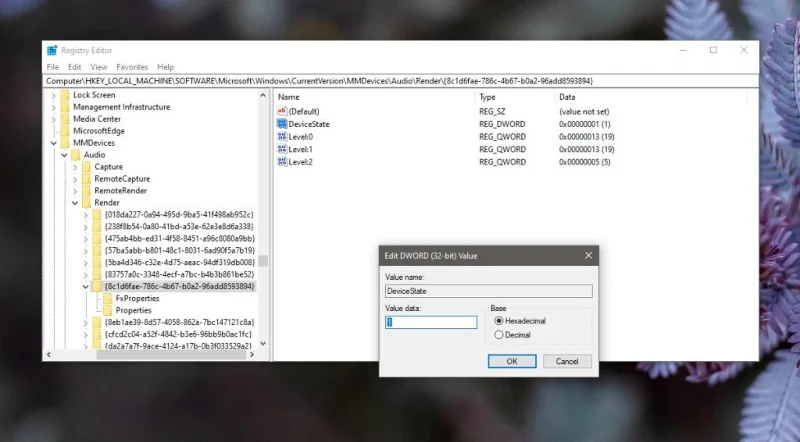Click the (Default) string value icon
The height and width of the screenshot is (442, 800).
(x=282, y=111)
